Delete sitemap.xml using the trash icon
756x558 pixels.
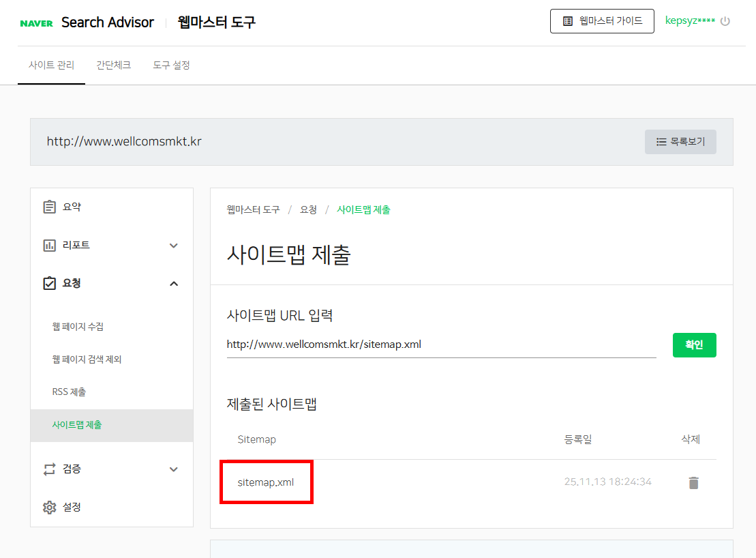(x=694, y=482)
